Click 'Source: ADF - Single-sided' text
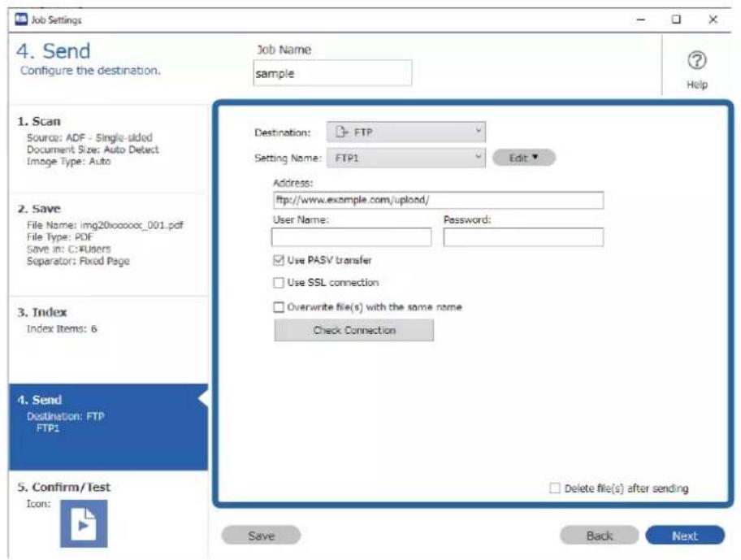 (x=89, y=137)
